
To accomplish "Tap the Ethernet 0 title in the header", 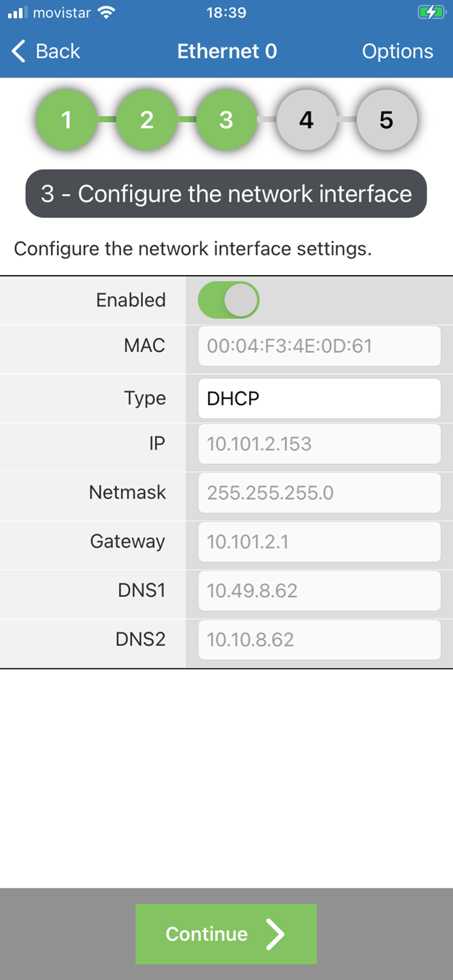I will pyautogui.click(x=227, y=51).
